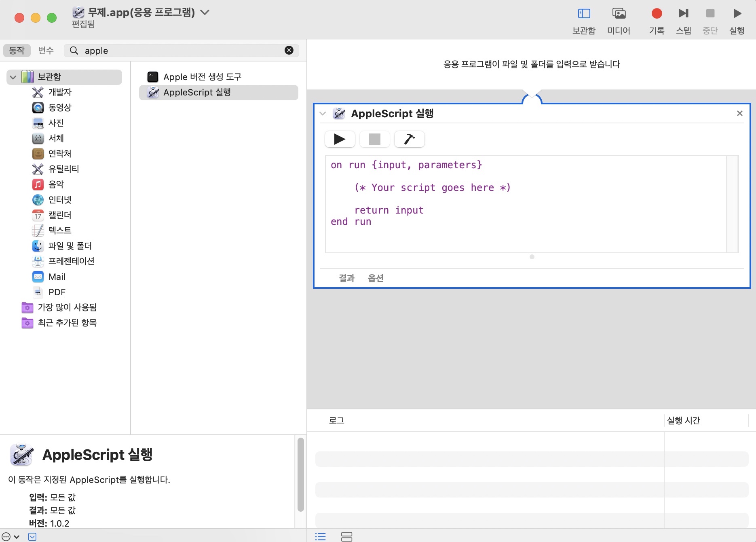Open the ellipsis action menu at bottom-left
The height and width of the screenshot is (542, 756).
click(x=11, y=537)
